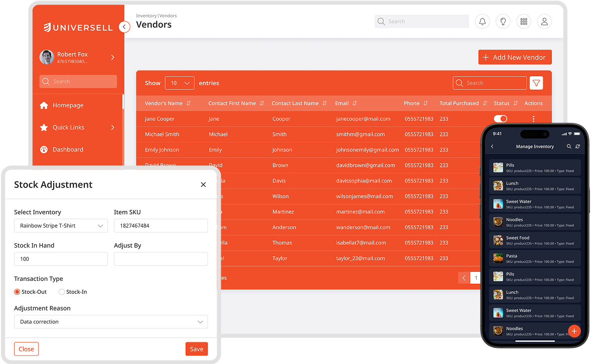Sort by Vendor's Name column
This screenshot has width=595, height=364.
[189, 103]
